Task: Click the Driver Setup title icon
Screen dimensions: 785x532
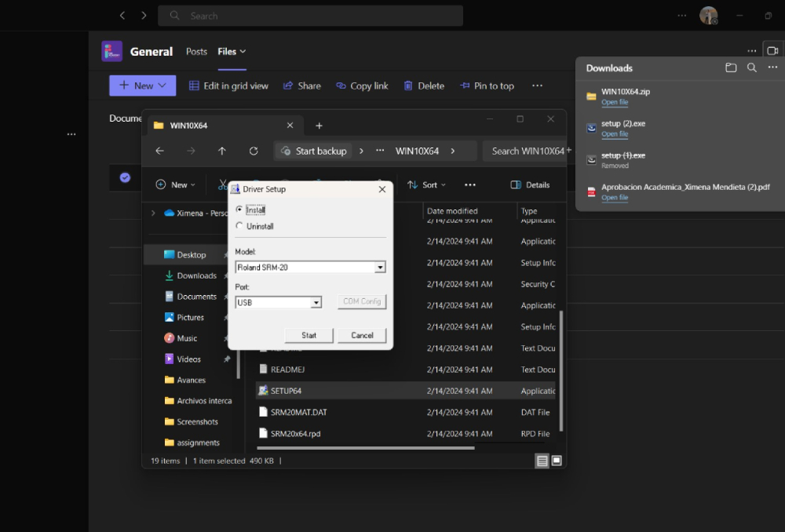Action: pos(235,189)
